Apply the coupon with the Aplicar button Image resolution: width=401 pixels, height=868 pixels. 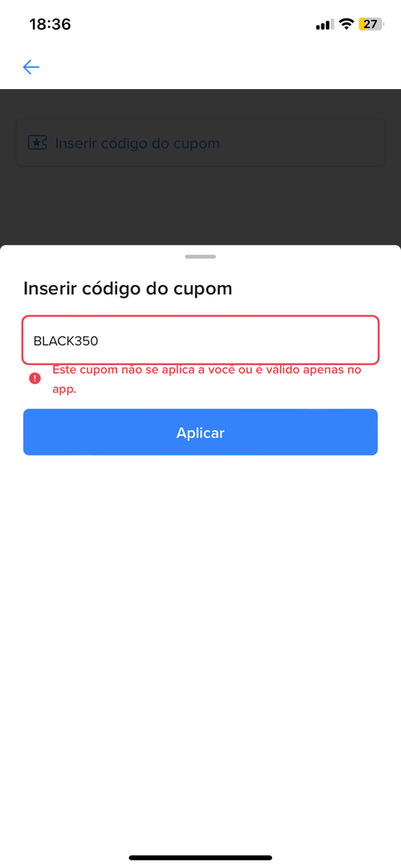tap(200, 432)
